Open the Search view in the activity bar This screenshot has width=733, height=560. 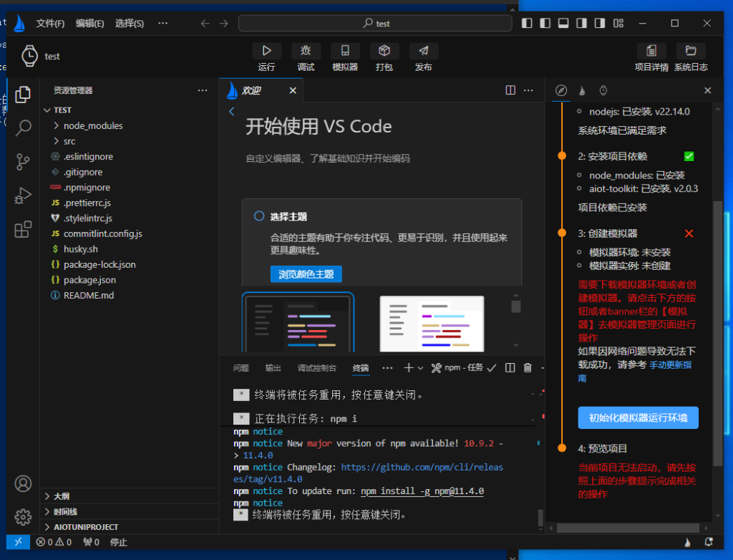(23, 127)
